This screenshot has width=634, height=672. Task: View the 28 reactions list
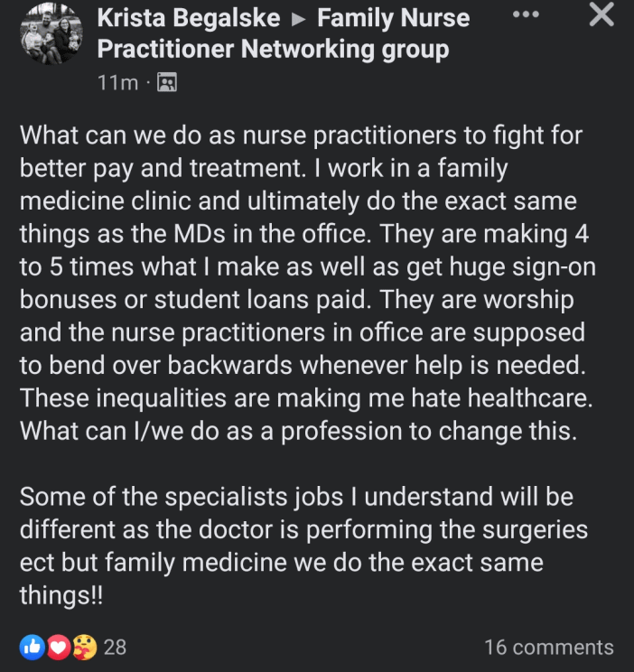tap(115, 647)
